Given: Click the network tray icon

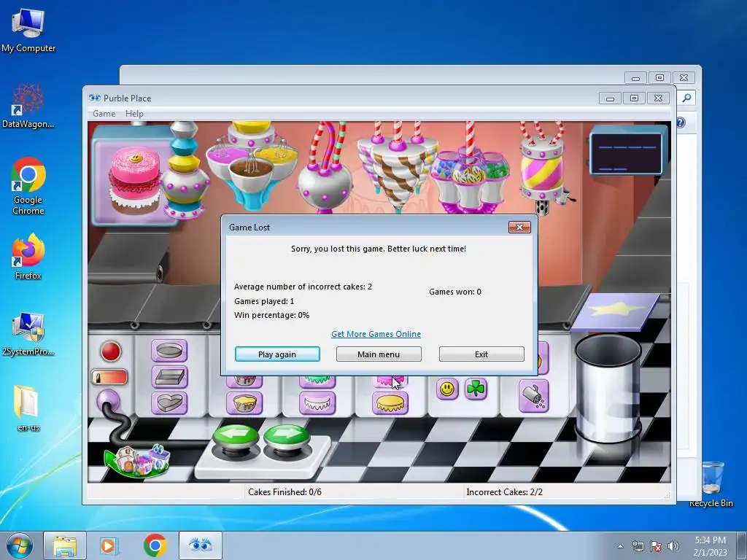Looking at the screenshot, I should [x=638, y=546].
